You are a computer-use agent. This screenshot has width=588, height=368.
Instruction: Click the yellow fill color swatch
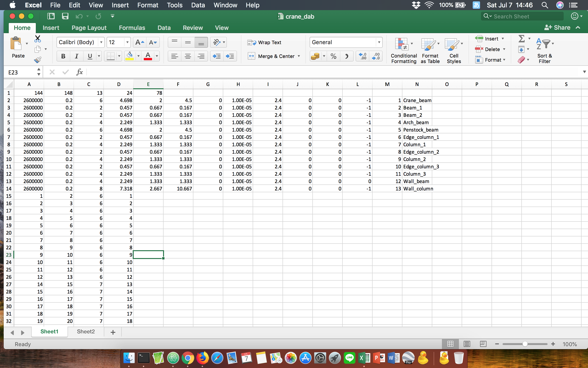[130, 56]
